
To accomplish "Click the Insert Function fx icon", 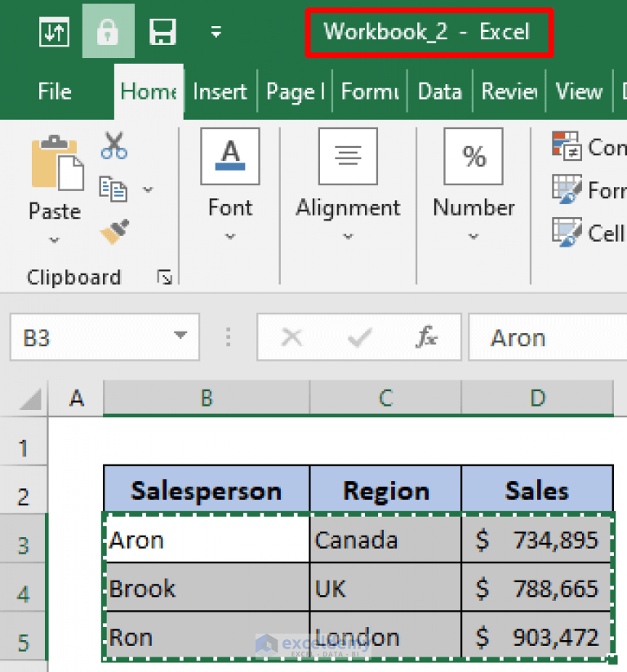I will coord(428,336).
